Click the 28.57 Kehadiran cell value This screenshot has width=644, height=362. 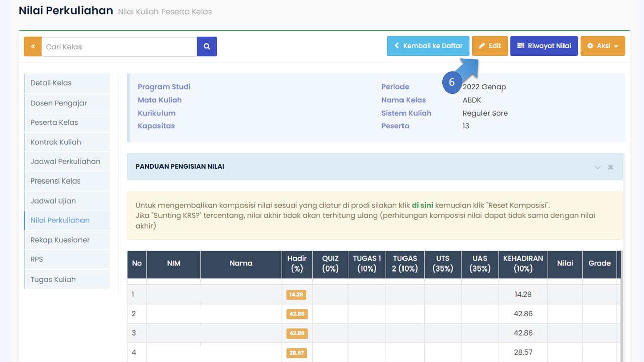tap(523, 352)
